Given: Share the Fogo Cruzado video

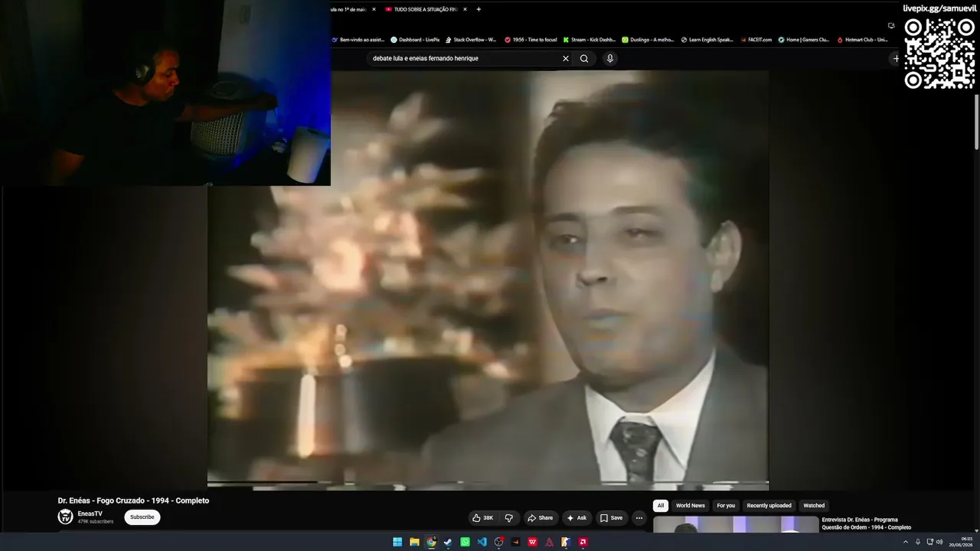Looking at the screenshot, I should click(540, 518).
